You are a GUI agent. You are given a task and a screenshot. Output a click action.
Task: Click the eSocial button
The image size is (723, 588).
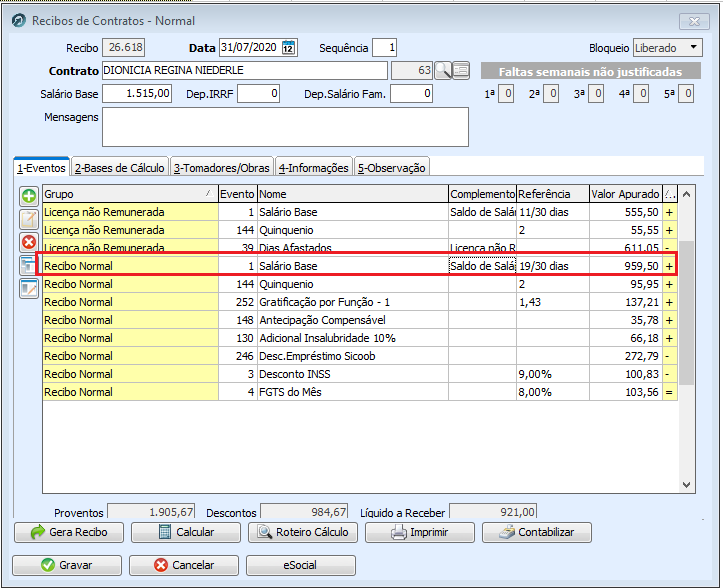click(301, 565)
